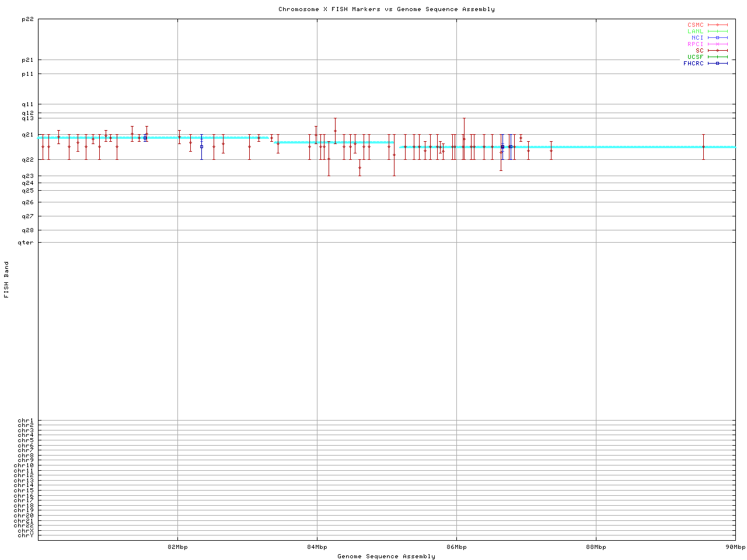The height and width of the screenshot is (560, 747).
Task: Click the 88Mbp x-axis tick label
Action: coord(596,547)
